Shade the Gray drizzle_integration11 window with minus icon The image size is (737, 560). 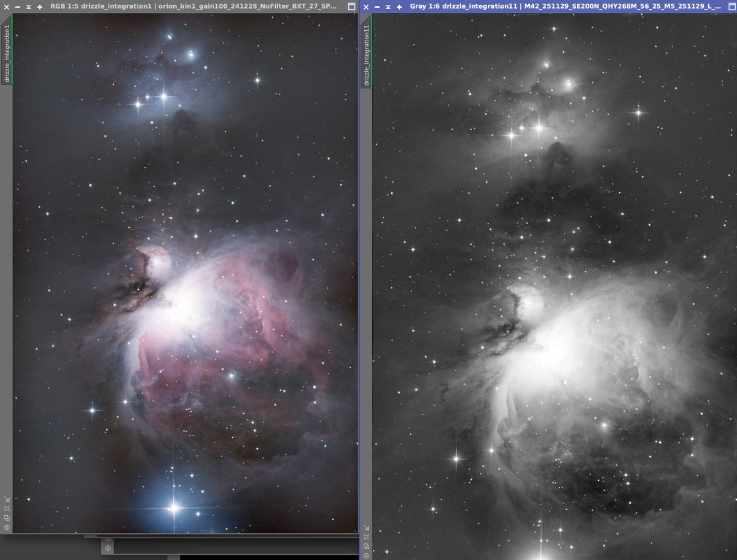pos(377,7)
